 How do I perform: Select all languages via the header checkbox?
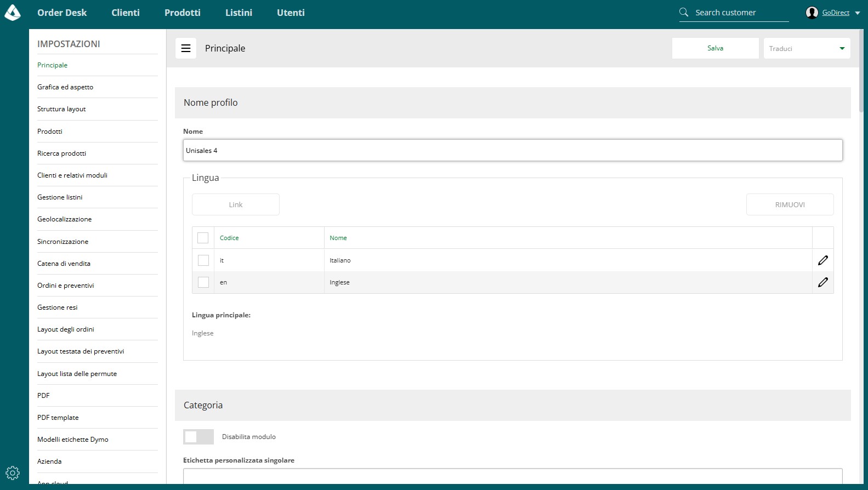(203, 238)
